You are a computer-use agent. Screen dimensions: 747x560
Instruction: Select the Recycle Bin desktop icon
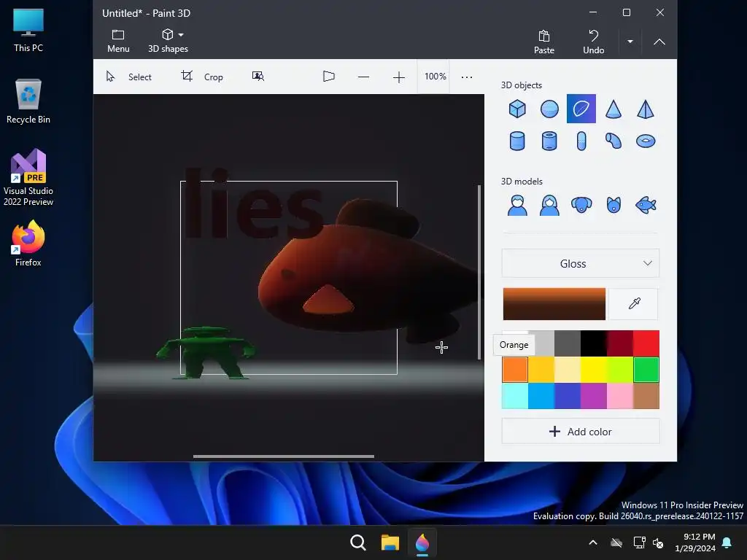tap(28, 101)
